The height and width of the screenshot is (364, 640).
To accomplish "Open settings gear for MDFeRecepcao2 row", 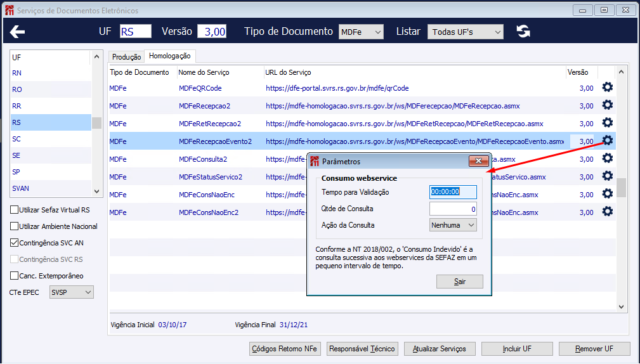I will pos(608,105).
